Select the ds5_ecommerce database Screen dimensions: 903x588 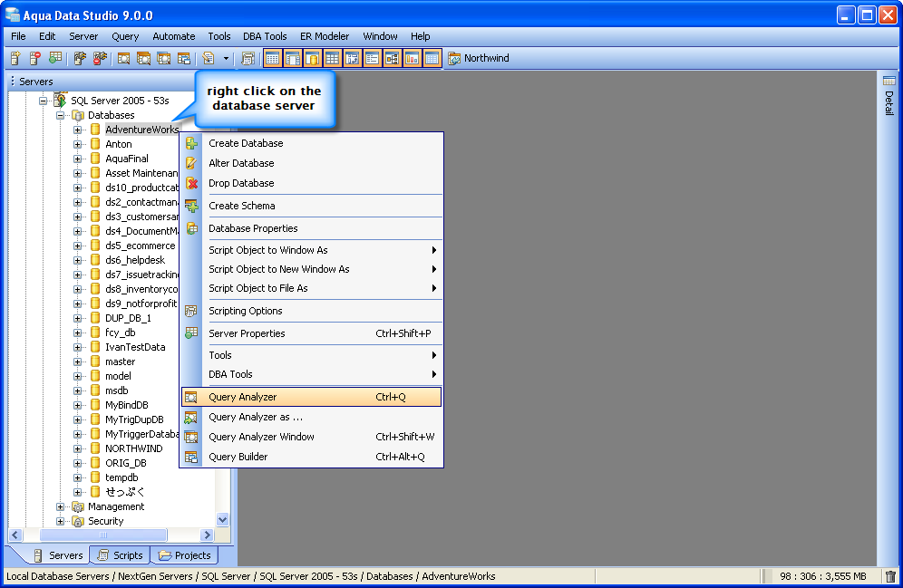[x=140, y=246]
